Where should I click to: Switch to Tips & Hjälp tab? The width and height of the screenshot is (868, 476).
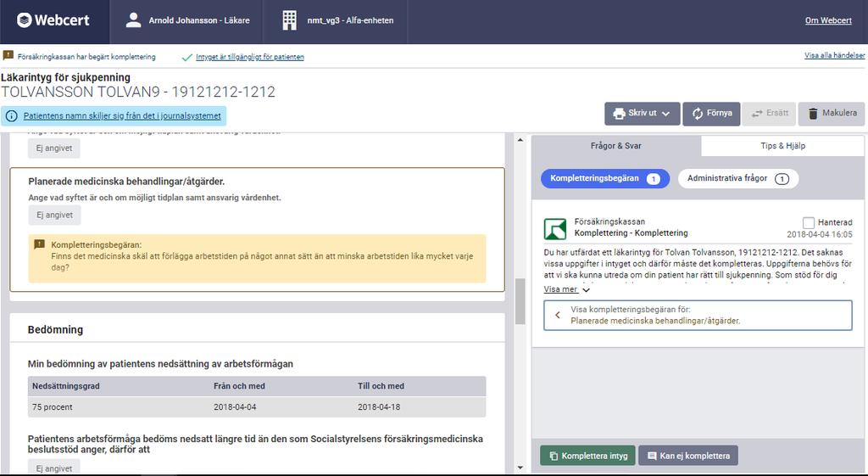coord(782,146)
